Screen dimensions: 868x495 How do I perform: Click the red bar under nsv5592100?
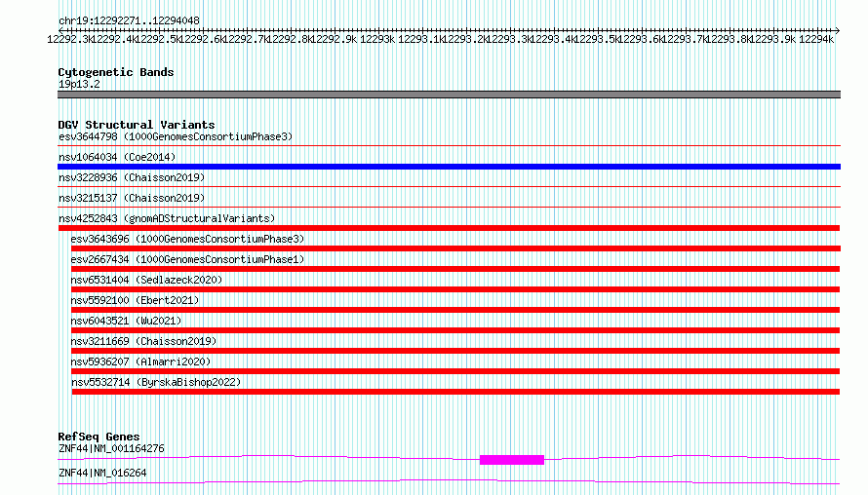(455, 310)
